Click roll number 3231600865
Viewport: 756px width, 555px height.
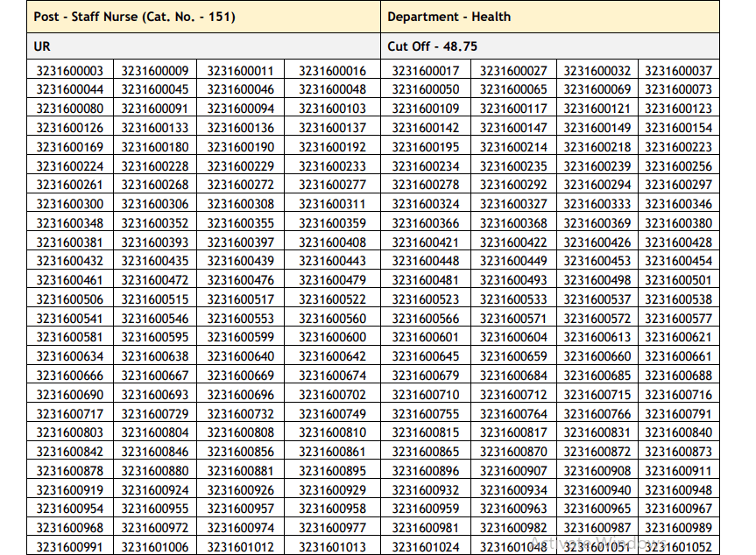click(426, 452)
